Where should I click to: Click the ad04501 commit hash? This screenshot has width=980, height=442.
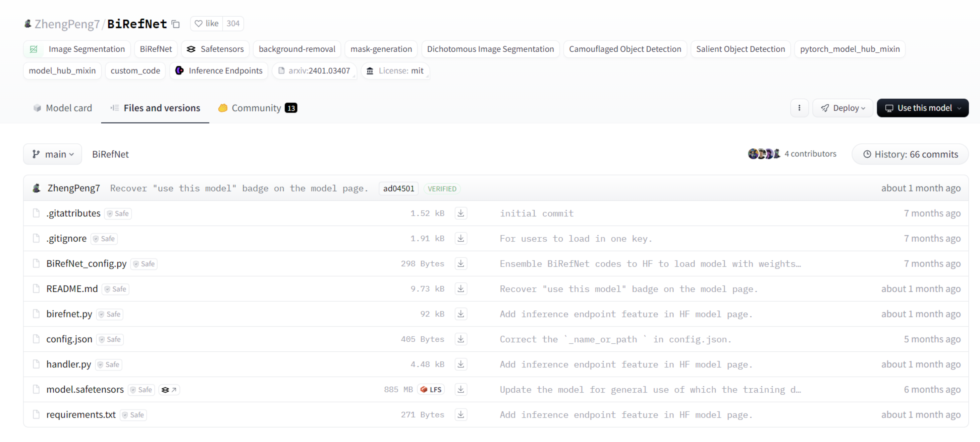coord(398,189)
